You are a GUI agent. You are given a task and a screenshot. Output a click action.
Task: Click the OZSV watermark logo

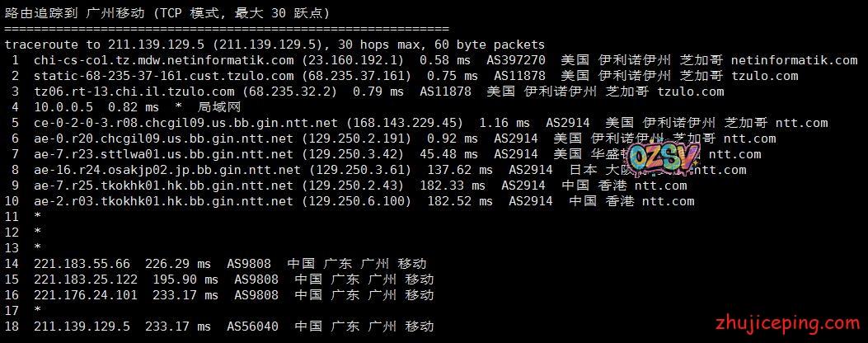pos(664,157)
